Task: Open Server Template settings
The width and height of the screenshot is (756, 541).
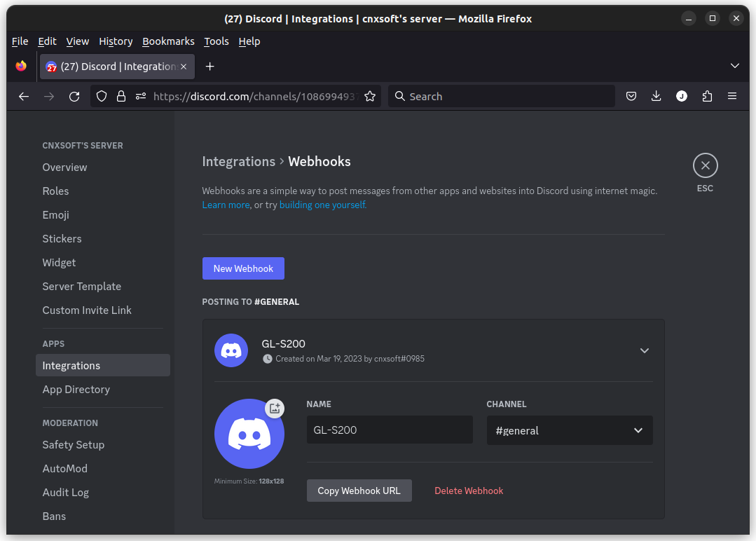Action: [x=81, y=287]
